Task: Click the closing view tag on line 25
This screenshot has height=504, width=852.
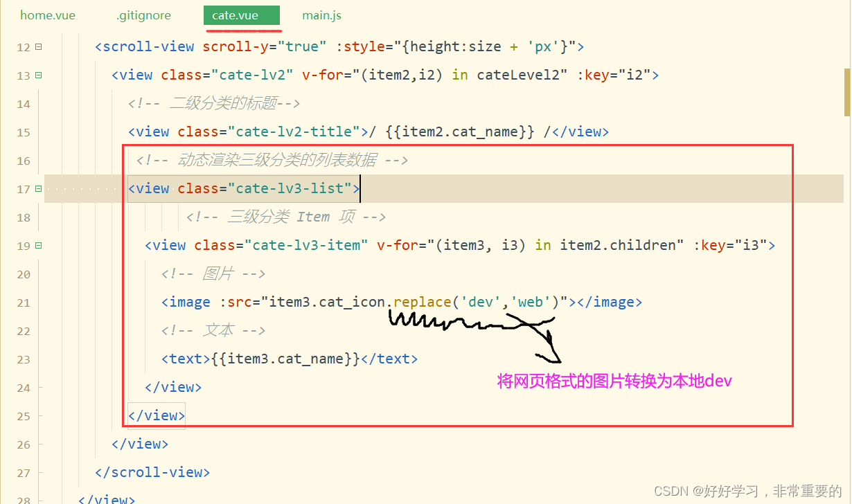Action: [x=157, y=416]
